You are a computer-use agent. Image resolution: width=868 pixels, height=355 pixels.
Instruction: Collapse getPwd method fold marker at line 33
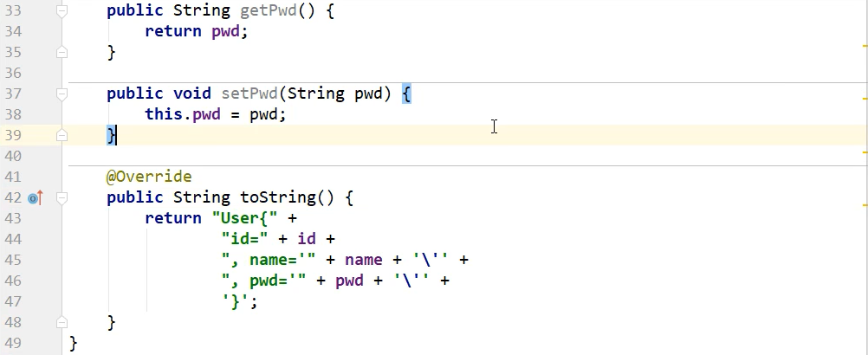coord(62,10)
